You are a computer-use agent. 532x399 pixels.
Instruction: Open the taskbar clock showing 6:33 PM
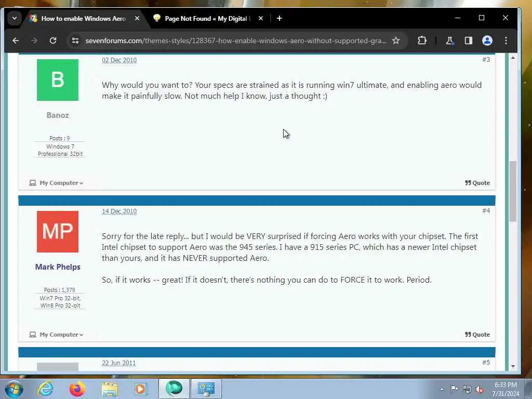click(506, 389)
